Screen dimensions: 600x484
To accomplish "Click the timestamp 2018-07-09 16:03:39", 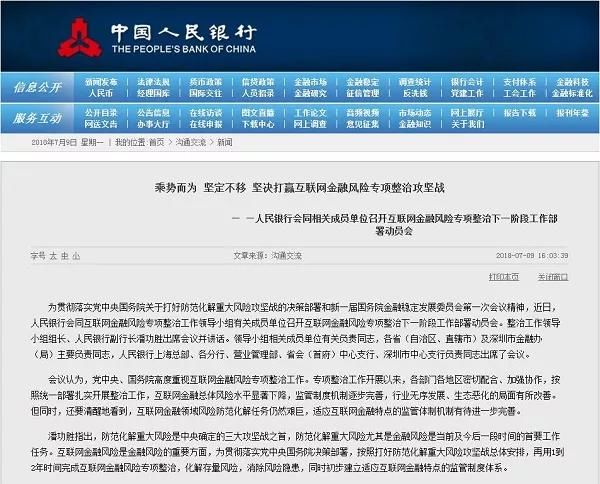I will (x=532, y=256).
